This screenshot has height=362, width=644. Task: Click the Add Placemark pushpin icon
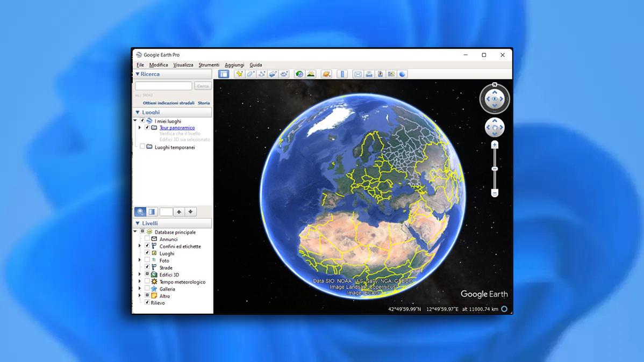(239, 74)
